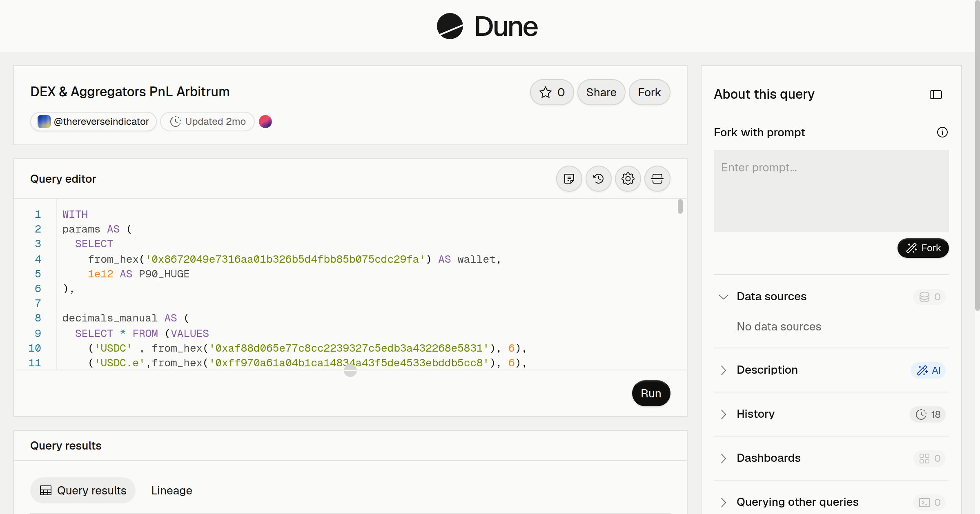Viewport: 980px width, 514px height.
Task: Click 'P90_HUGE' on line 5
Action: (164, 274)
